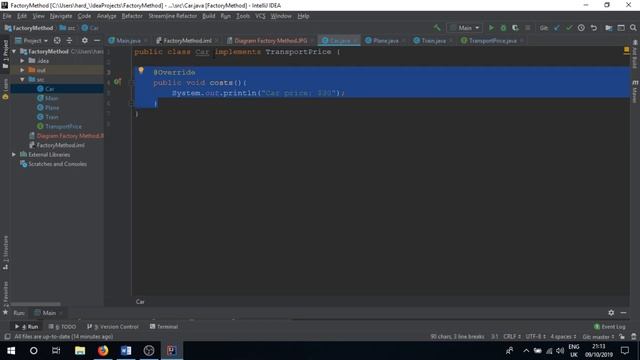The width and height of the screenshot is (640, 360).
Task: Open the Refactor menu
Action: [132, 16]
